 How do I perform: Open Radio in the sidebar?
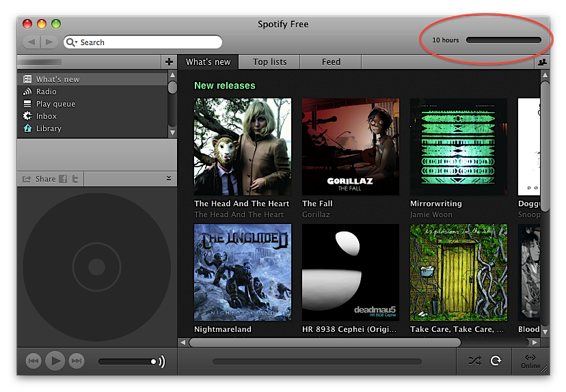pos(92,92)
